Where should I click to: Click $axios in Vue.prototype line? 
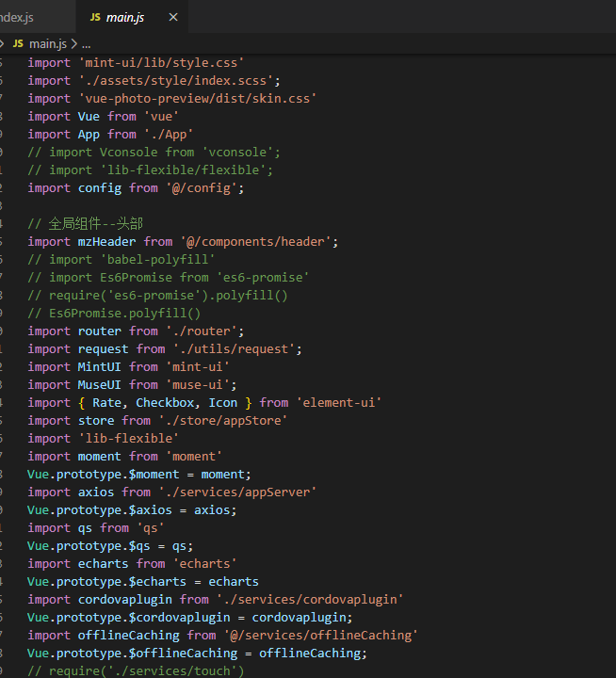(150, 510)
